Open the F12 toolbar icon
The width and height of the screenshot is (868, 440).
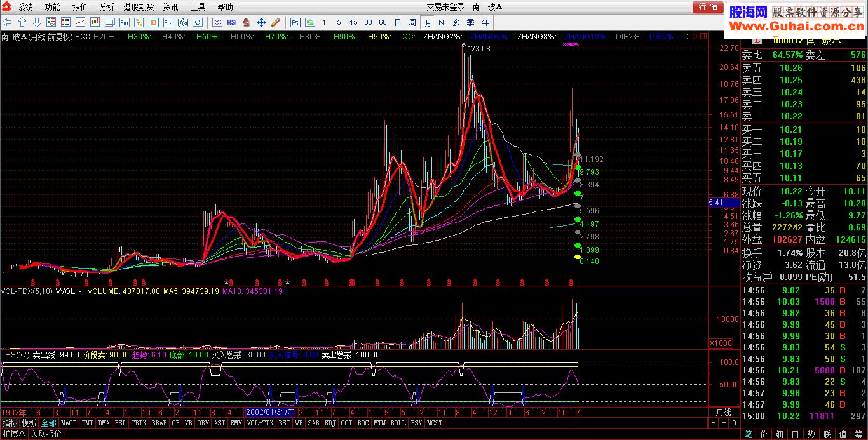168,22
